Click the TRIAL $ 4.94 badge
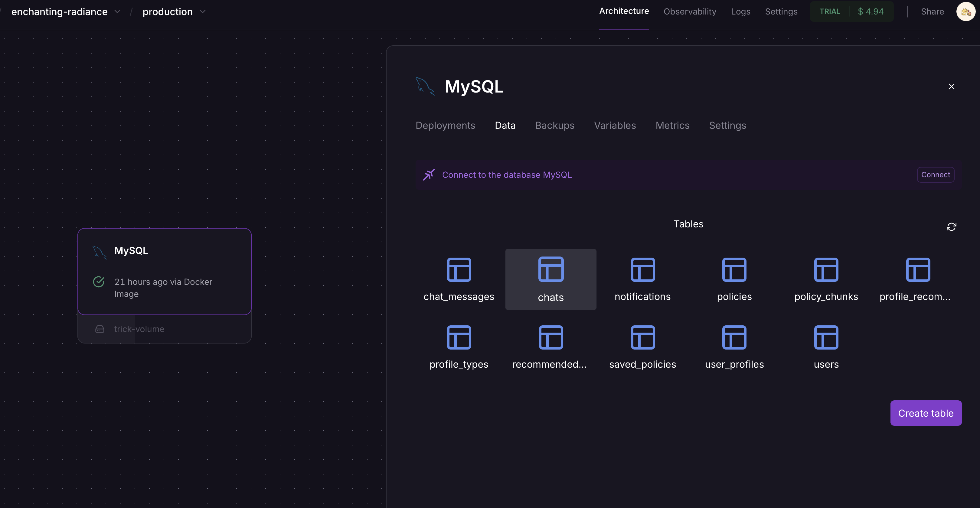This screenshot has width=980, height=508. (851, 12)
